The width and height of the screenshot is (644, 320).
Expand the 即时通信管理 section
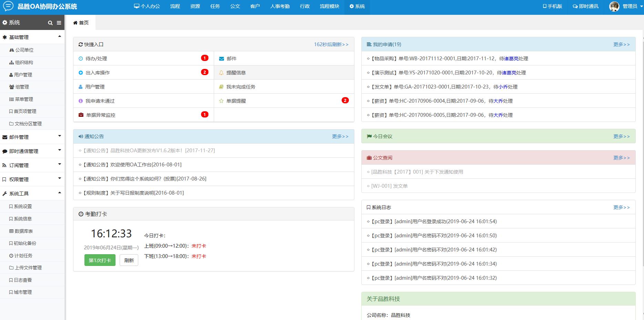(32, 151)
